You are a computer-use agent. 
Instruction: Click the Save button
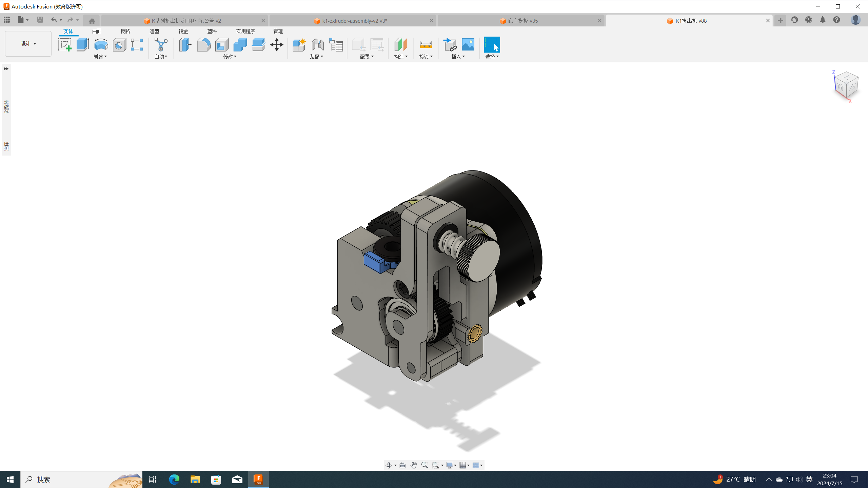(40, 20)
